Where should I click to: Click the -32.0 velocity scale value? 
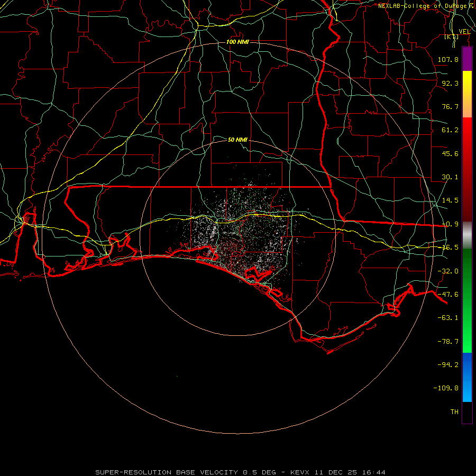(x=448, y=271)
